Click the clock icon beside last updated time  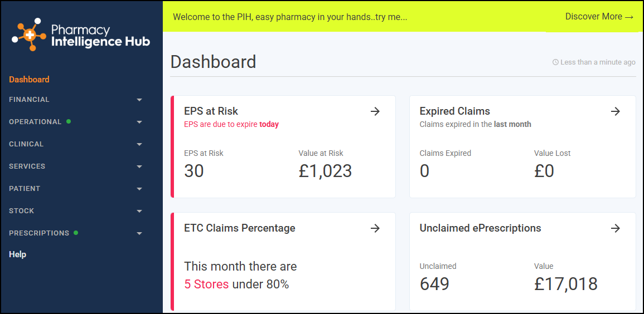click(x=555, y=62)
